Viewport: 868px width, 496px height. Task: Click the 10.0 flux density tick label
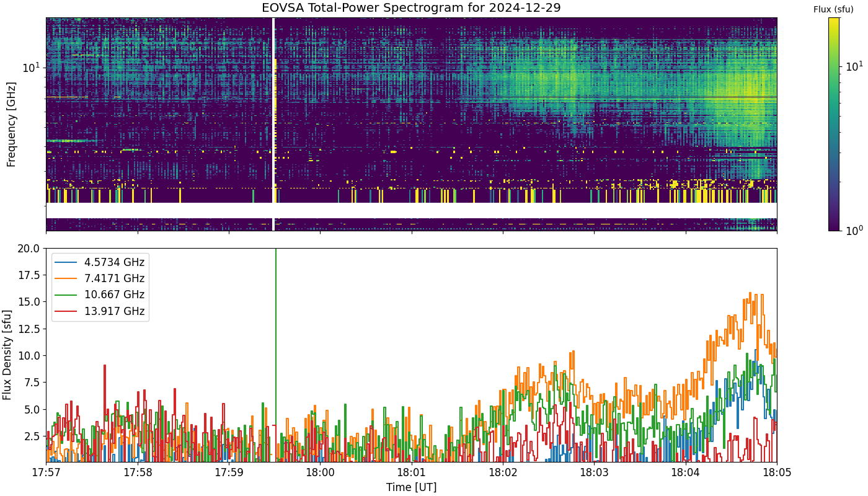tap(30, 355)
